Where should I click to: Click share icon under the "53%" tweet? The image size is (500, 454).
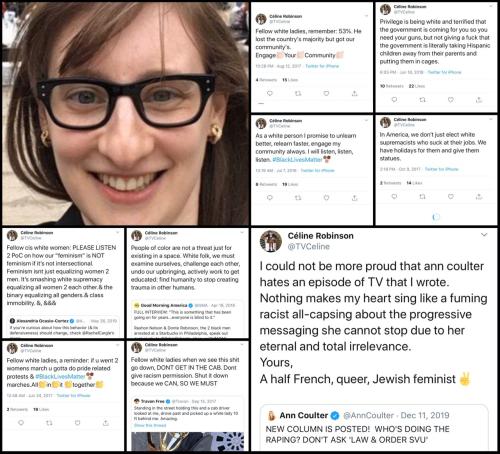click(x=355, y=93)
